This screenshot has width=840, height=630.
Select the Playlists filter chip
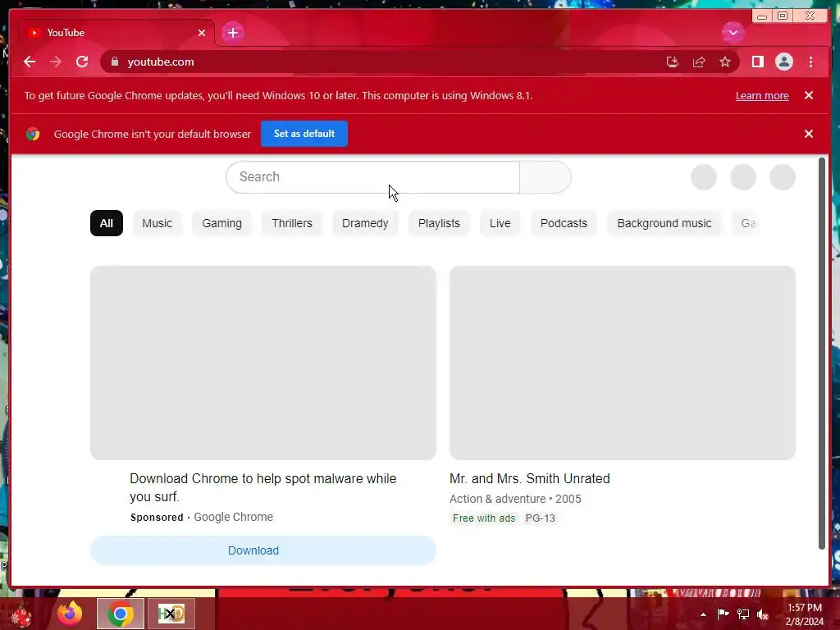pyautogui.click(x=439, y=223)
